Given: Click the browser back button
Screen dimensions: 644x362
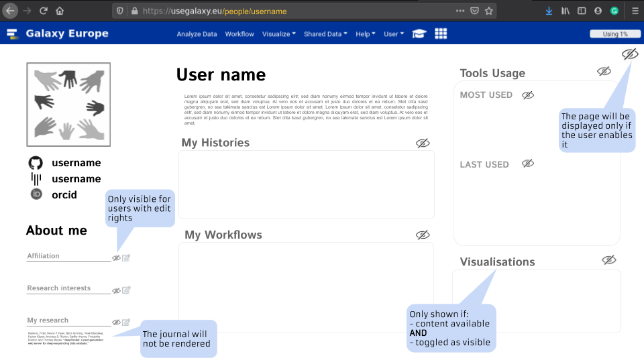Looking at the screenshot, I should [10, 11].
